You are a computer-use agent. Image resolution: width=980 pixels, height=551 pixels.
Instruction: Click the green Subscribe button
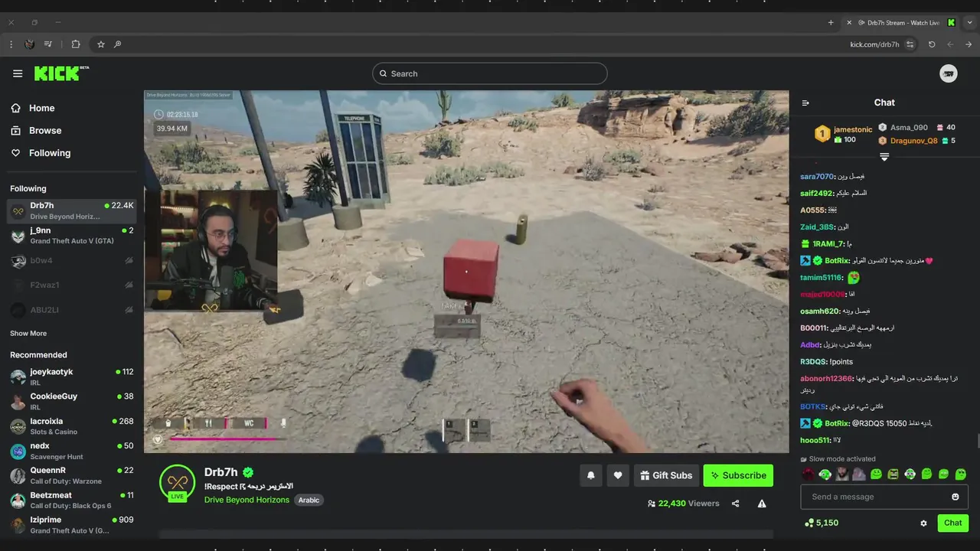click(x=738, y=475)
